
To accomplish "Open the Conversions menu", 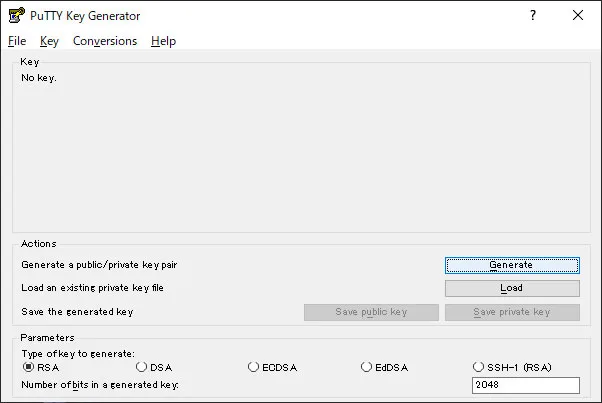I will click(105, 41).
